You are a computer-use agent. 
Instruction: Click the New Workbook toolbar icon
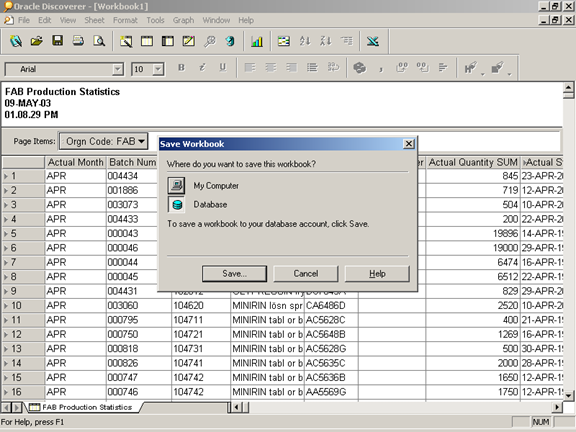pos(16,41)
